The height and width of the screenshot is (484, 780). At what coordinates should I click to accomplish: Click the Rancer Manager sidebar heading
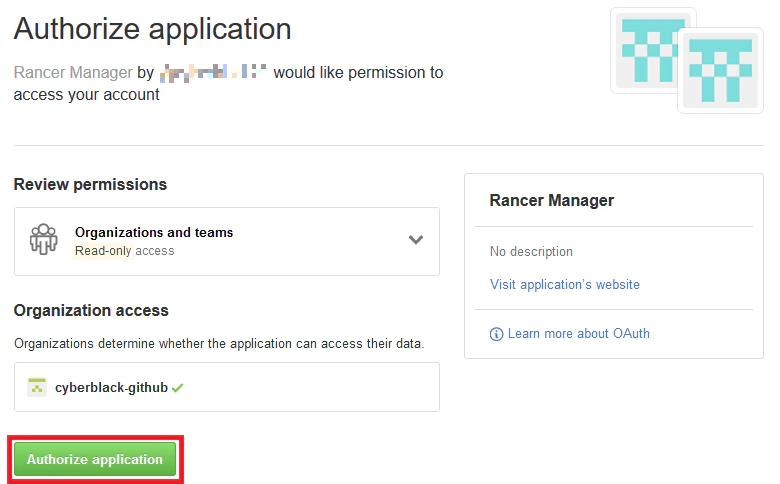(552, 200)
